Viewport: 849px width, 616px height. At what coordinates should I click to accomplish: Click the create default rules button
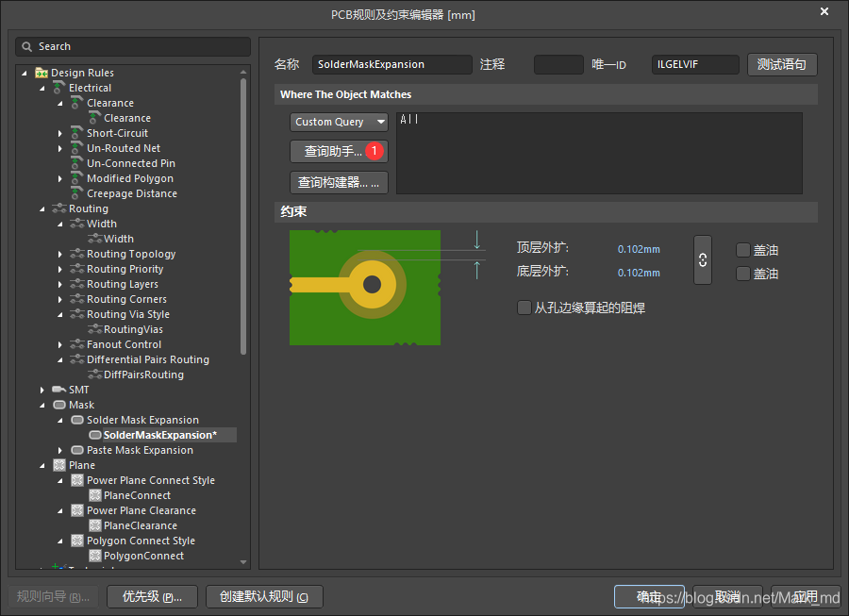coord(264,596)
